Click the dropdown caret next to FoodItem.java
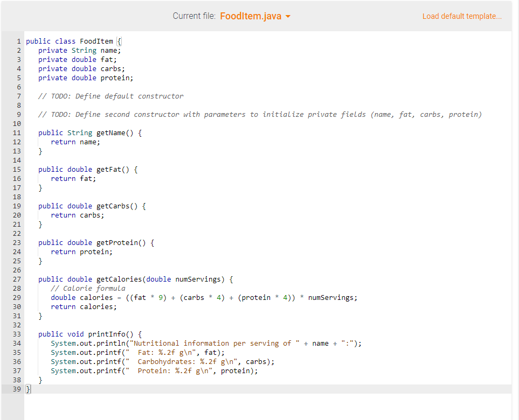 point(288,17)
